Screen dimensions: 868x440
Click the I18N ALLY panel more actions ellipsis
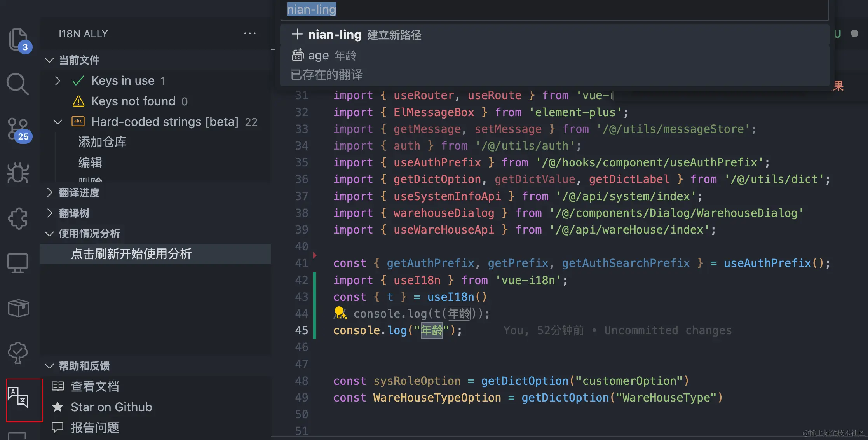coord(250,33)
